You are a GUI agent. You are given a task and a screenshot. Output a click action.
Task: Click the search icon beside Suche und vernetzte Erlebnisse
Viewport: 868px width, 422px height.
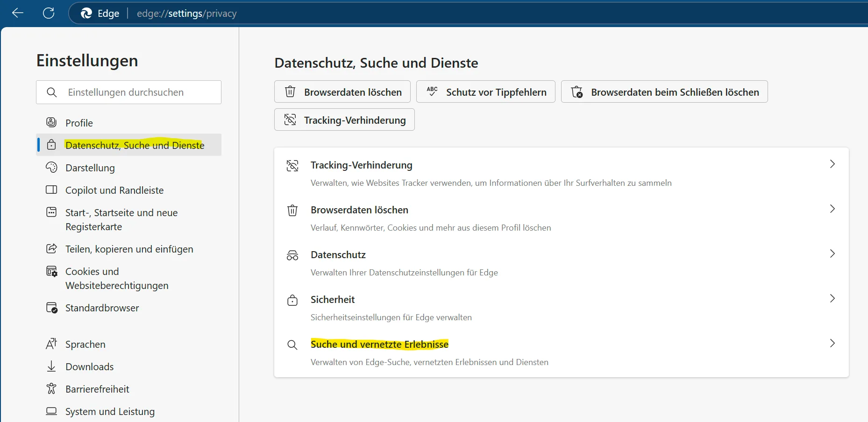(x=292, y=345)
